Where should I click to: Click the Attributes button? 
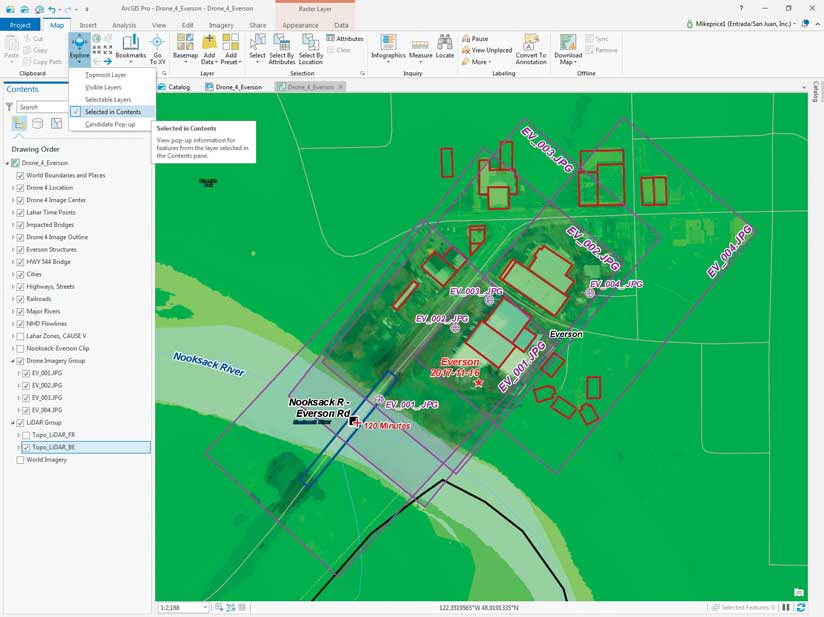coord(345,38)
